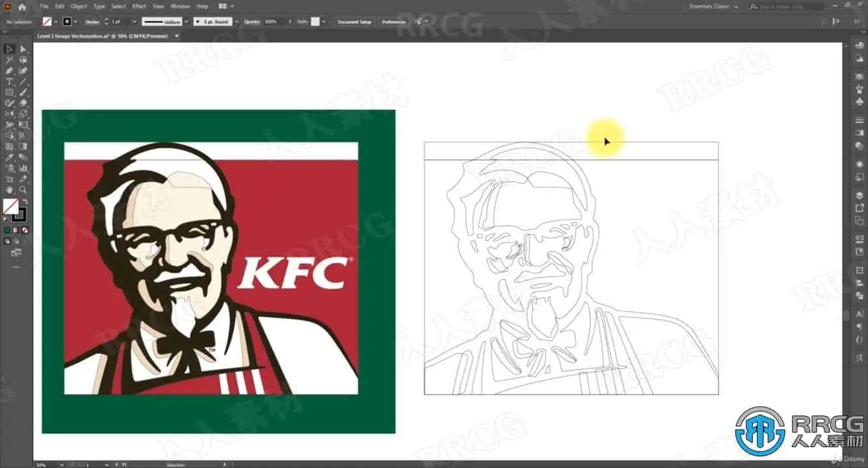
Task: Open the Symbols panel icon
Action: click(x=859, y=102)
